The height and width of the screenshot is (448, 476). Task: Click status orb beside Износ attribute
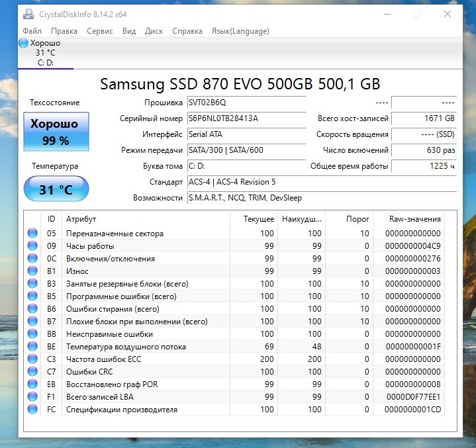pos(32,271)
